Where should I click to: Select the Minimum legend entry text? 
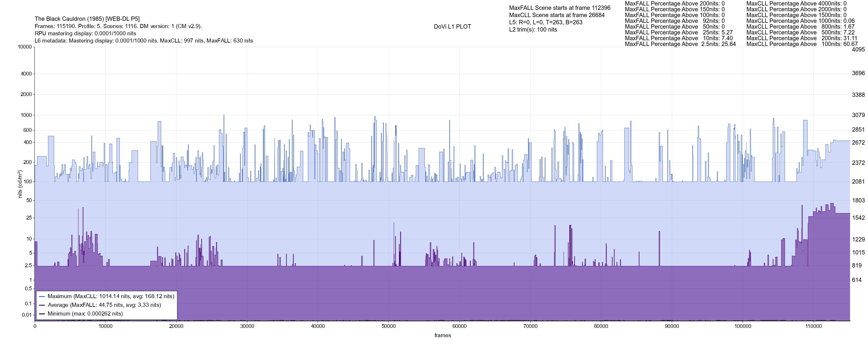(x=85, y=314)
